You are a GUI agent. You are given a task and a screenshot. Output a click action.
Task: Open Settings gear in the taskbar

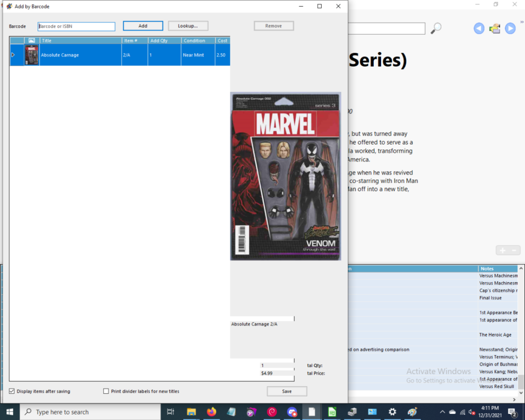pos(392,412)
